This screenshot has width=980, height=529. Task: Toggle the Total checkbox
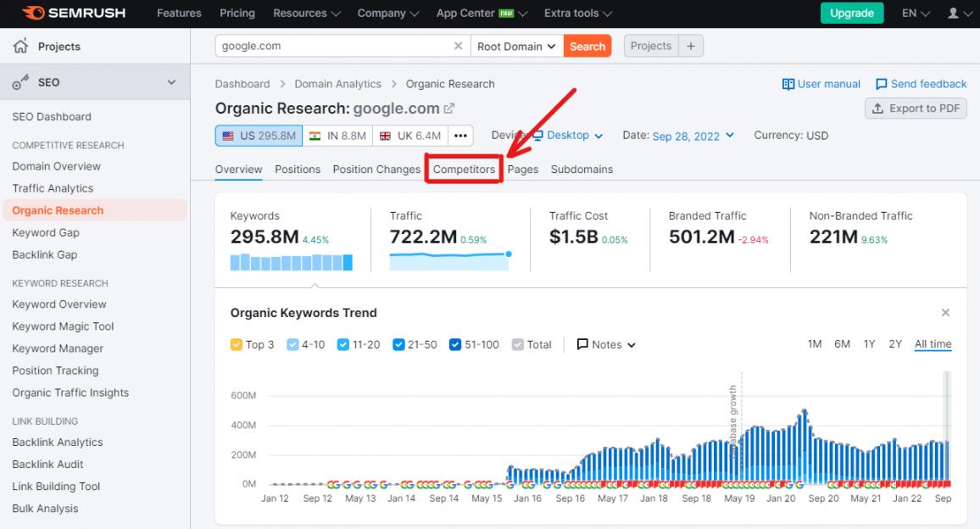[x=518, y=345]
